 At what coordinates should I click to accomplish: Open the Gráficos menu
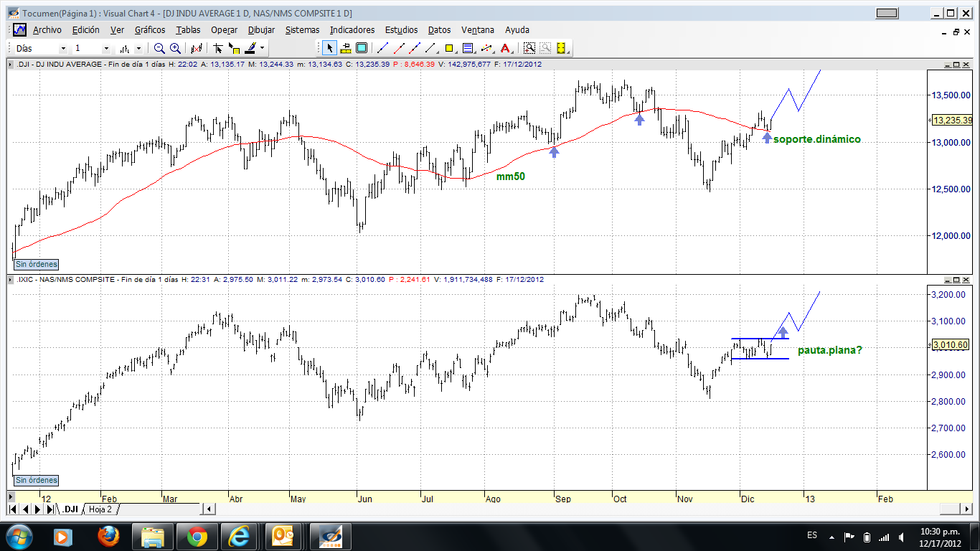click(150, 30)
